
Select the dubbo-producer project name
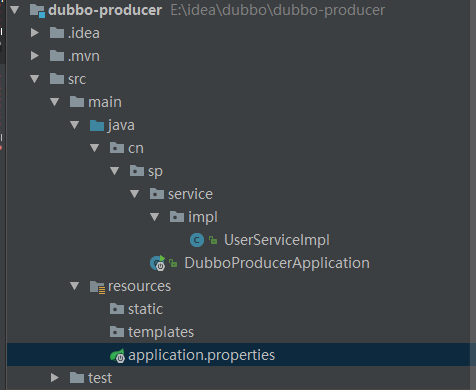pyautogui.click(x=105, y=10)
